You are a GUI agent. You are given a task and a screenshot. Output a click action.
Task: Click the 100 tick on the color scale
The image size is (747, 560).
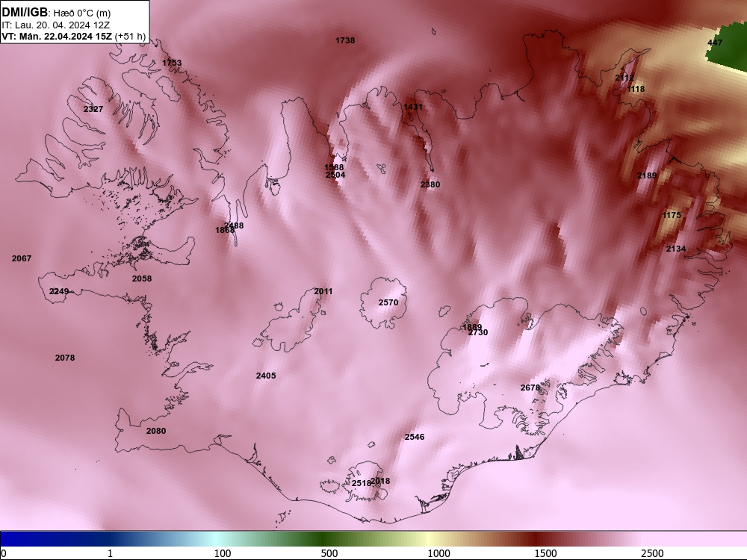[x=223, y=553]
